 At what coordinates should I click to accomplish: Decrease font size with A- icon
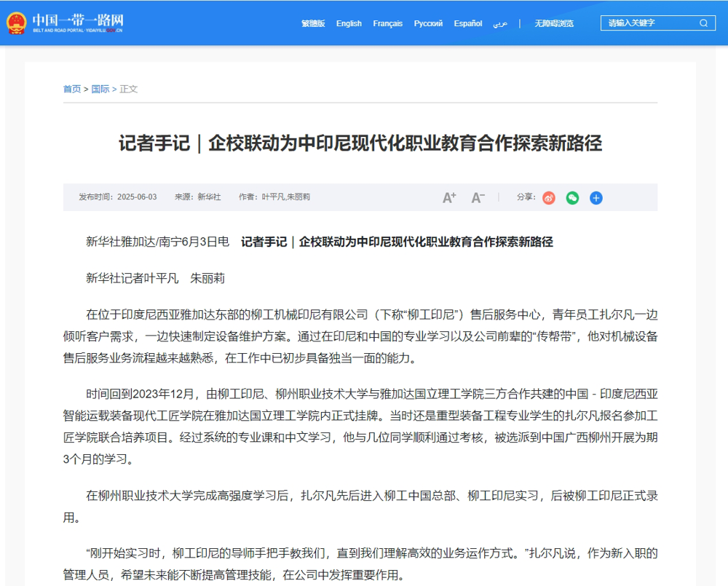tap(478, 197)
